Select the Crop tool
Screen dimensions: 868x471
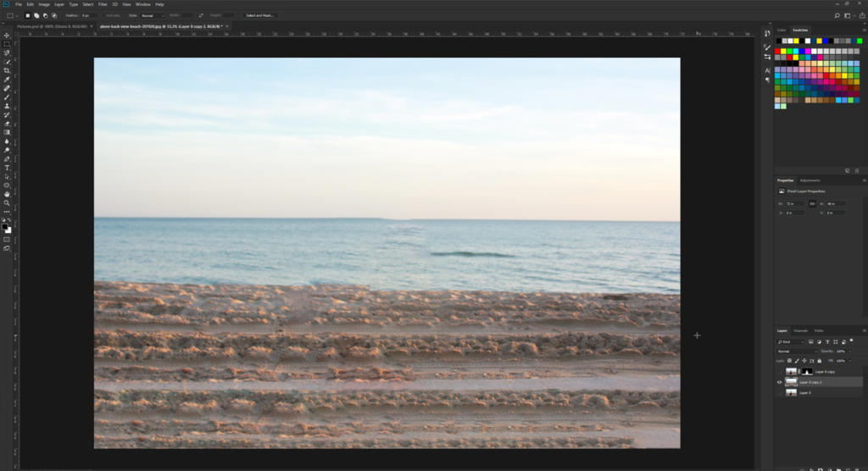click(7, 70)
